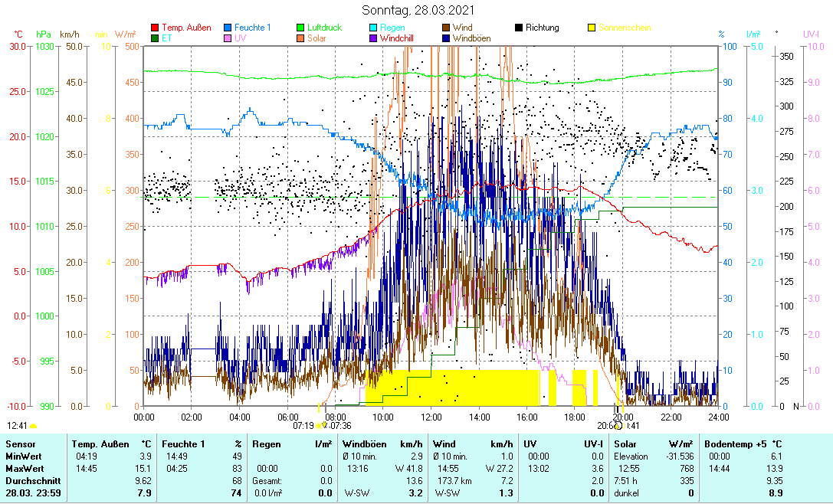833x504 pixels.
Task: Click the dark green ET legend square
Action: (156, 38)
